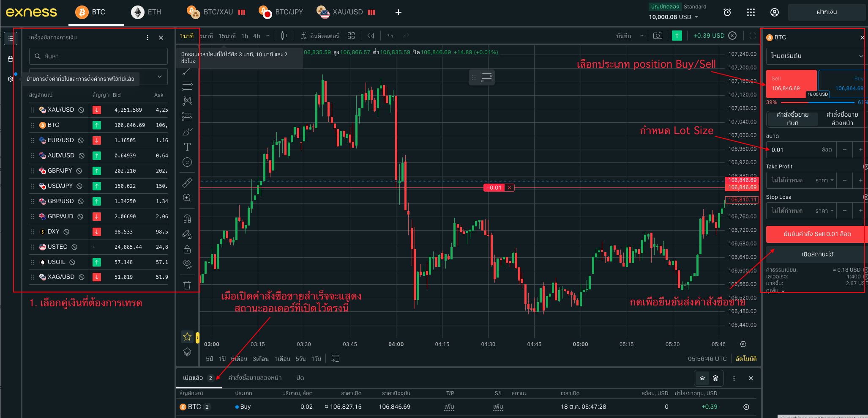Switch to the ETH chart tab
Screen dimensions: 868x418
click(146, 12)
